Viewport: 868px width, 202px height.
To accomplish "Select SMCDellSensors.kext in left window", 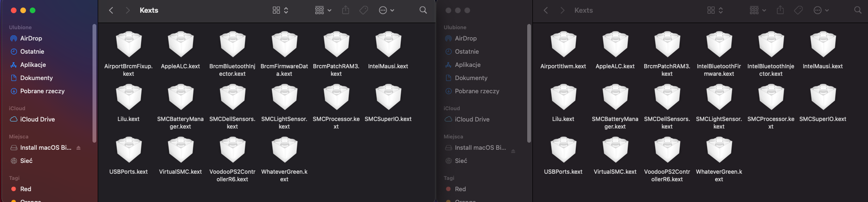I will pos(232,106).
